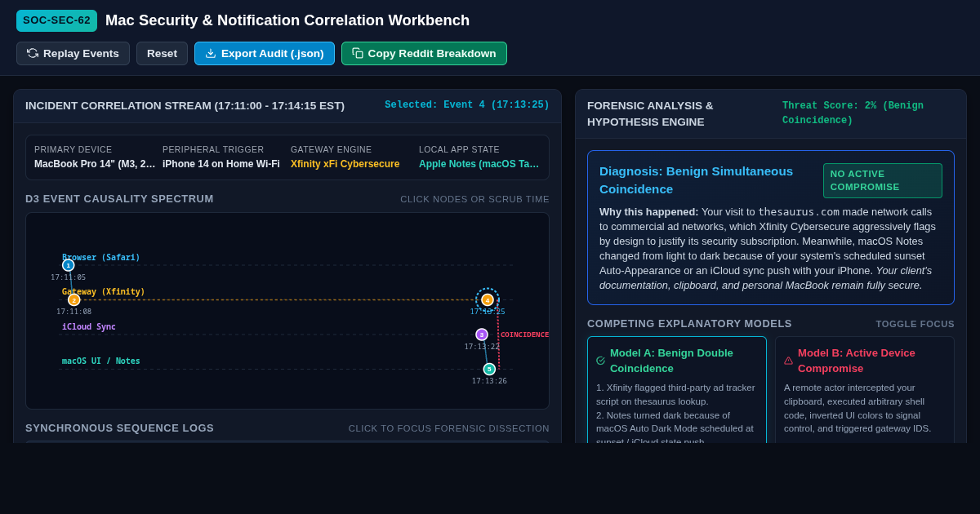The width and height of the screenshot is (980, 514).
Task: Click the 17:13:26 timestamp
Action: [x=489, y=381]
